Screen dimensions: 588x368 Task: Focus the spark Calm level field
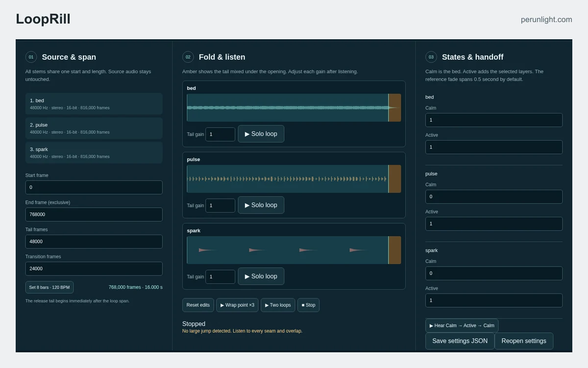click(x=494, y=273)
